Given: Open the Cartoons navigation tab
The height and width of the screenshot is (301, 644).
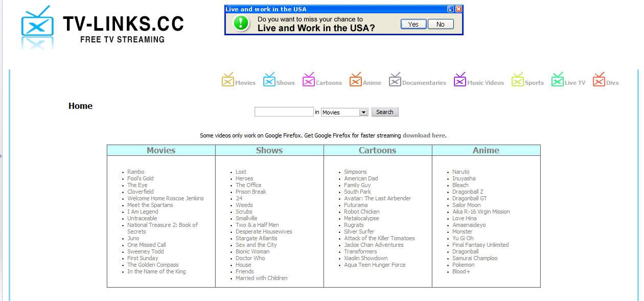Looking at the screenshot, I should pyautogui.click(x=329, y=83).
